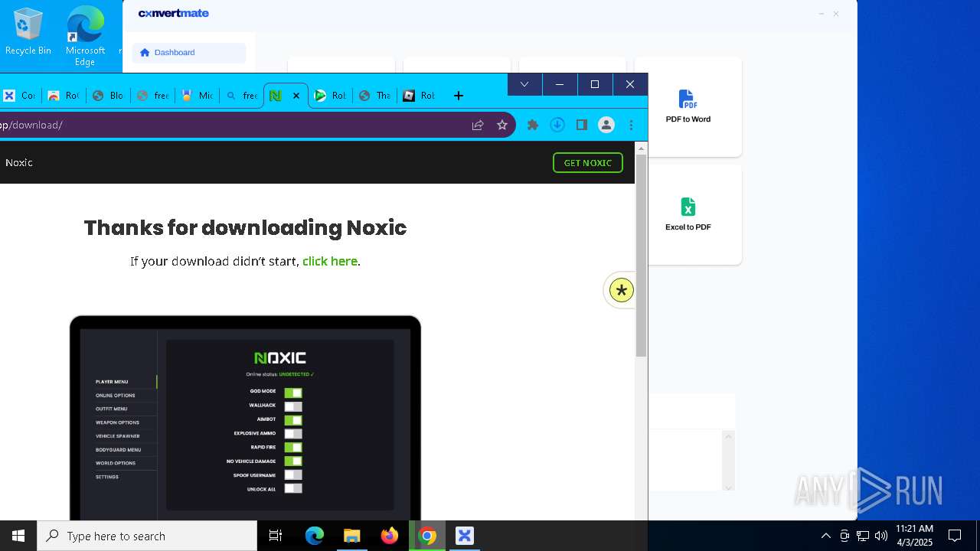The height and width of the screenshot is (551, 980).
Task: Open Task View on the taskbar
Action: [x=276, y=536]
